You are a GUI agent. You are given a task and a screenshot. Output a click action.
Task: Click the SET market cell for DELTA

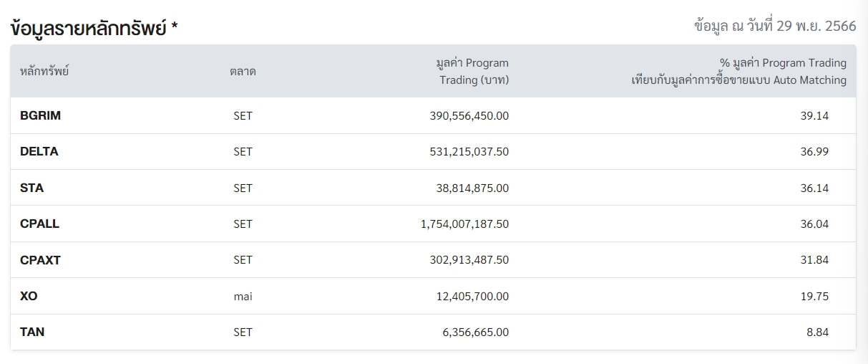pyautogui.click(x=243, y=152)
